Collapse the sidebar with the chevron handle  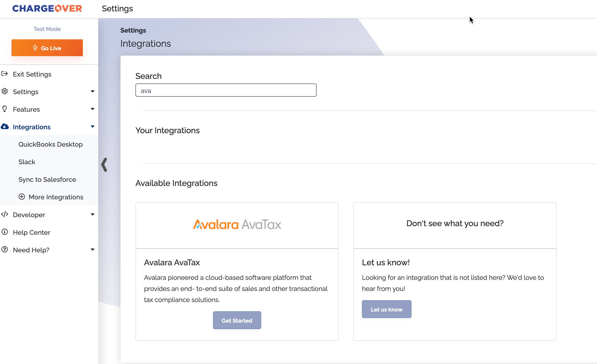[x=104, y=165]
